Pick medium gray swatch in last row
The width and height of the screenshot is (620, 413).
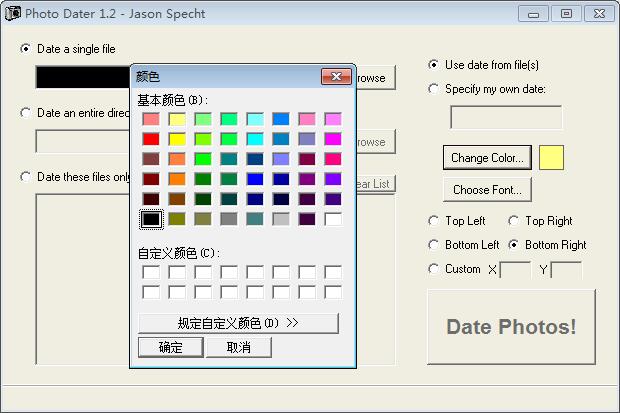tap(229, 219)
